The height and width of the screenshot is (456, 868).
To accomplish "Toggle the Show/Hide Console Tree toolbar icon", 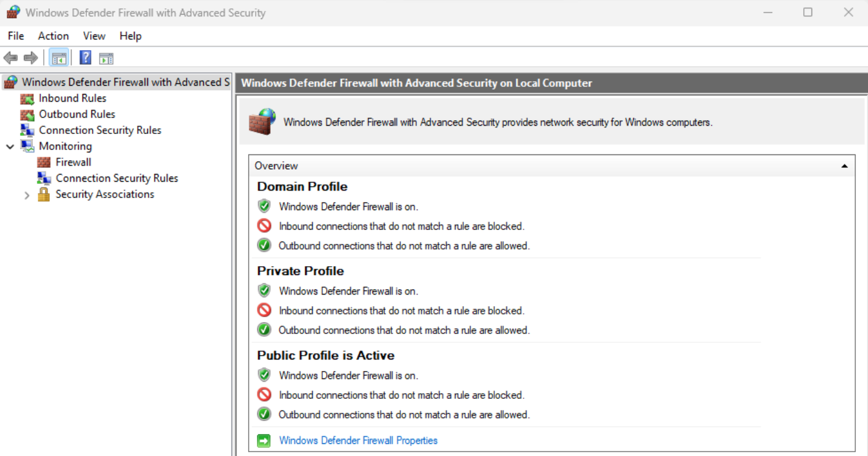I will [58, 57].
